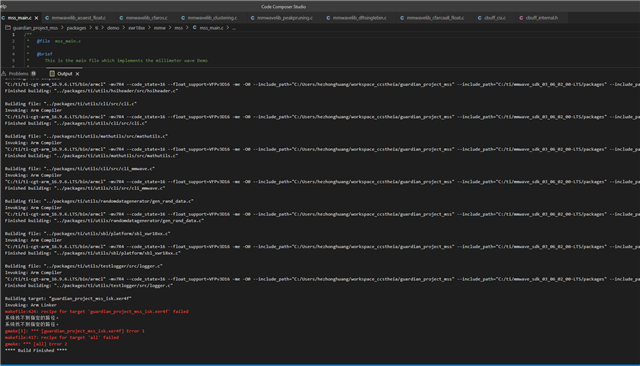Click 'Building file' line for gen_rand_data.c
The width and height of the screenshot is (640, 366).
tap(99, 201)
